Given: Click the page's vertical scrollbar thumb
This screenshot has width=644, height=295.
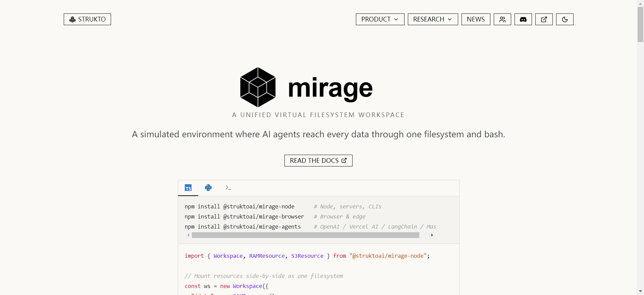Looking at the screenshot, I should 641,24.
